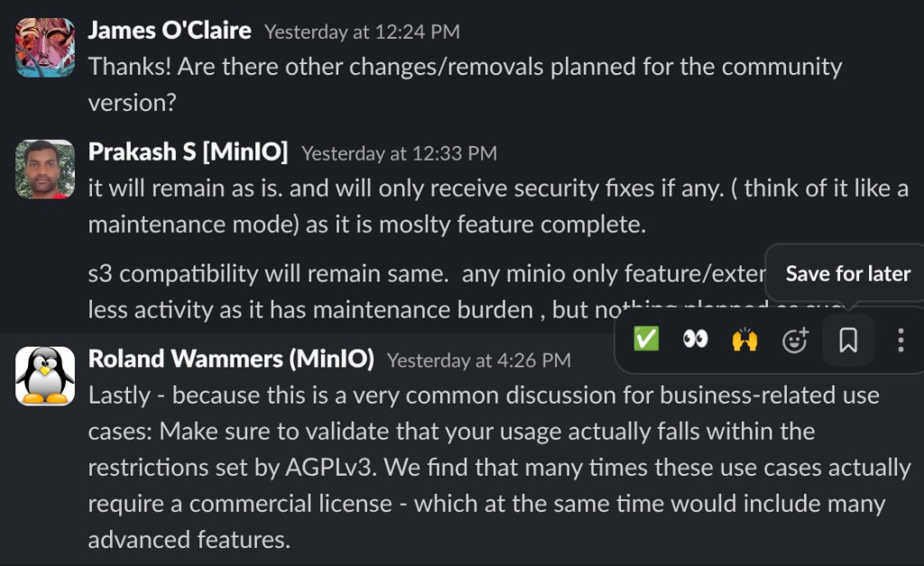Click Prakash's maintenance mode message text
The height and width of the screenshot is (566, 924).
[498, 206]
